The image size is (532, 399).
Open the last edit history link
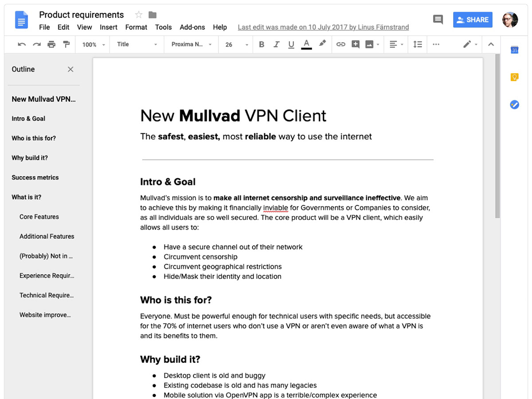(x=323, y=27)
